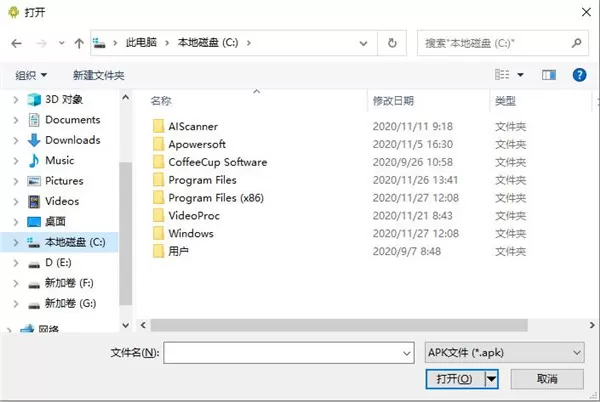Open file name history dropdown arrow
Screen dimensions: 600x402
click(407, 353)
